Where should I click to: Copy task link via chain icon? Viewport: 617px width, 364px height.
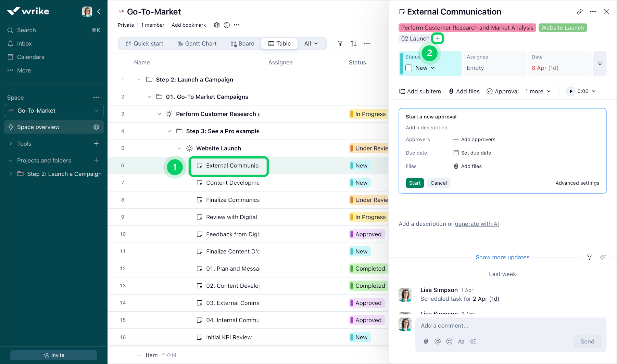579,12
